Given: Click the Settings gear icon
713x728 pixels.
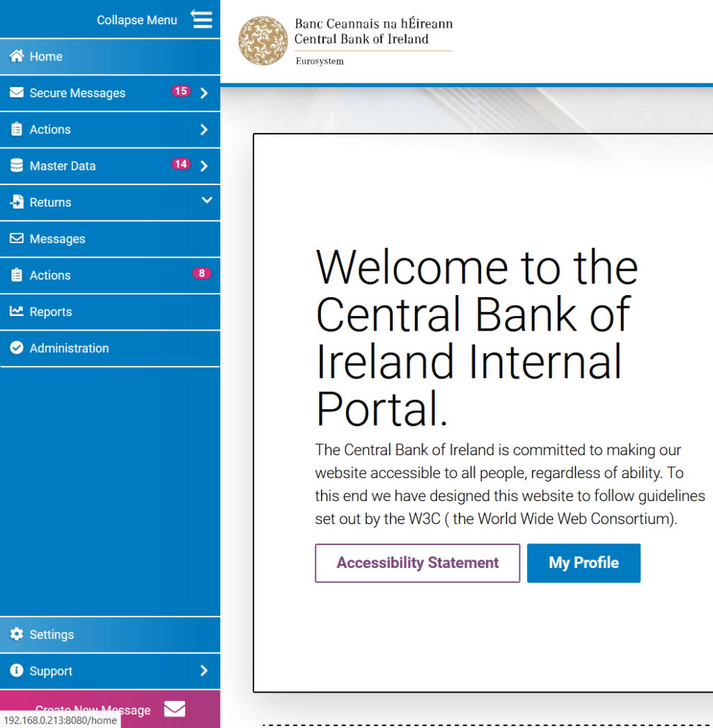Looking at the screenshot, I should pyautogui.click(x=17, y=634).
